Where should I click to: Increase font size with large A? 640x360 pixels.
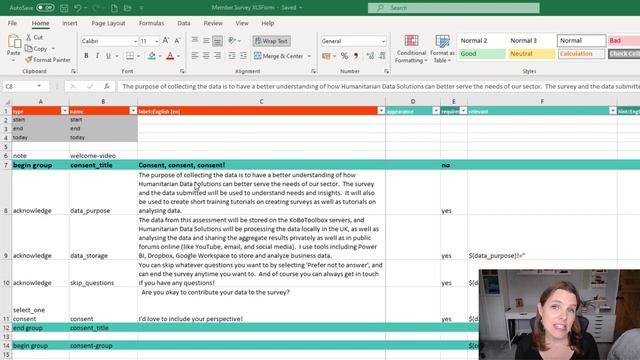click(x=166, y=40)
